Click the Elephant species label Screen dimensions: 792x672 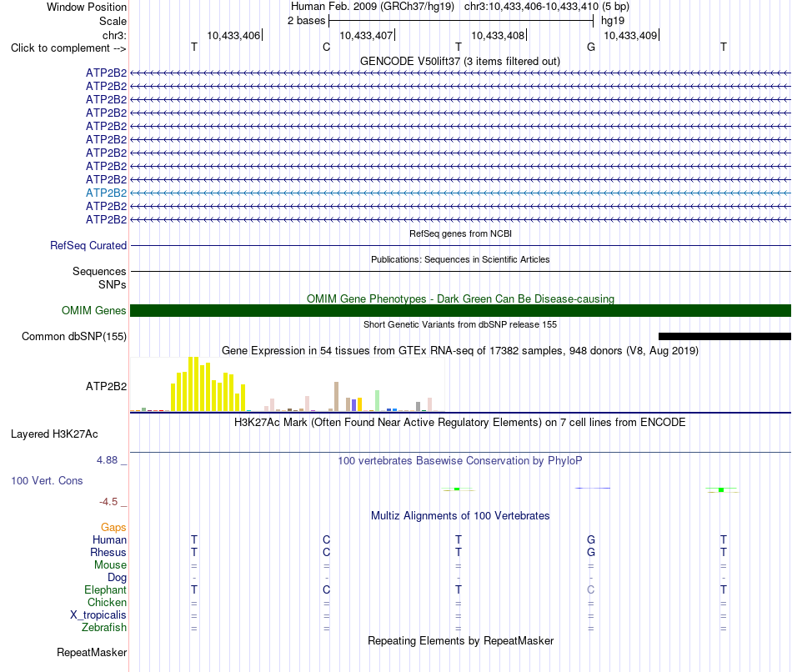(106, 590)
